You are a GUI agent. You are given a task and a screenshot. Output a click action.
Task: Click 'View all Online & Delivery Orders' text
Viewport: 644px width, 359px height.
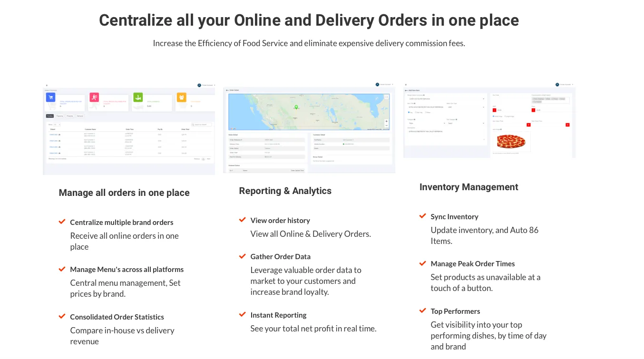pyautogui.click(x=311, y=234)
